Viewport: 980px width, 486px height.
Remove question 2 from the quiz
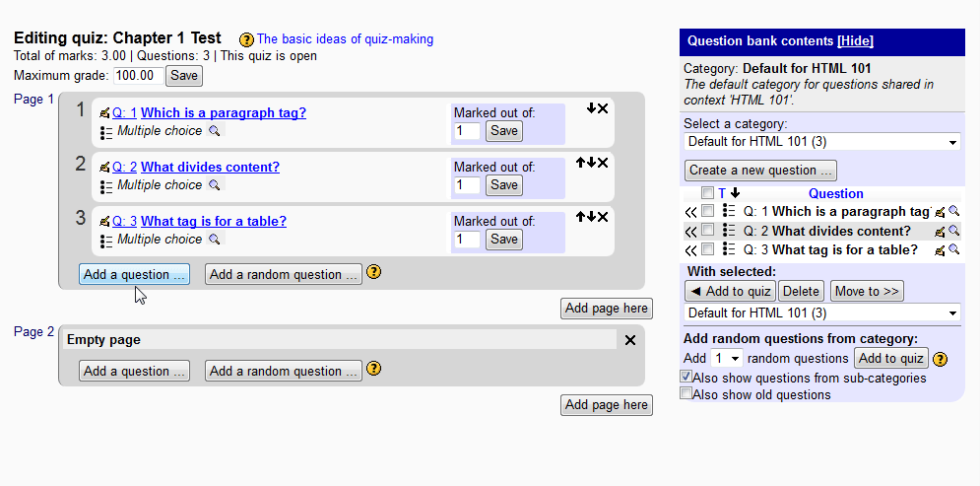603,163
